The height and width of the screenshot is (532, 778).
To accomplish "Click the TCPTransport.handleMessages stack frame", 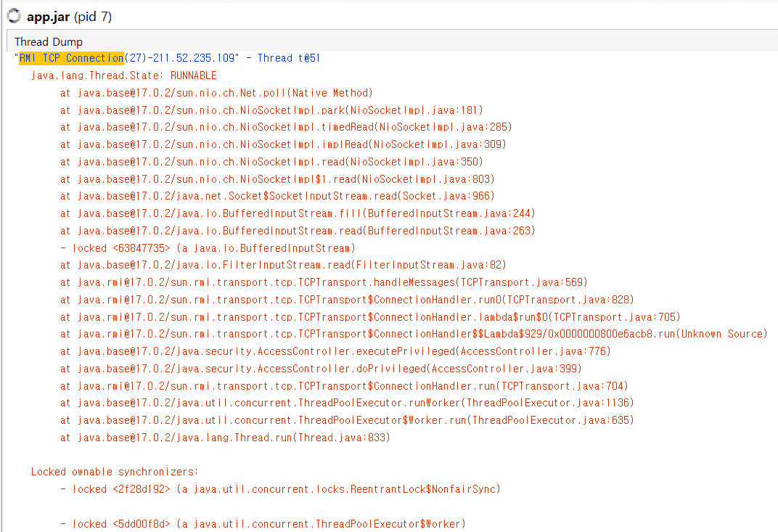I will click(324, 282).
